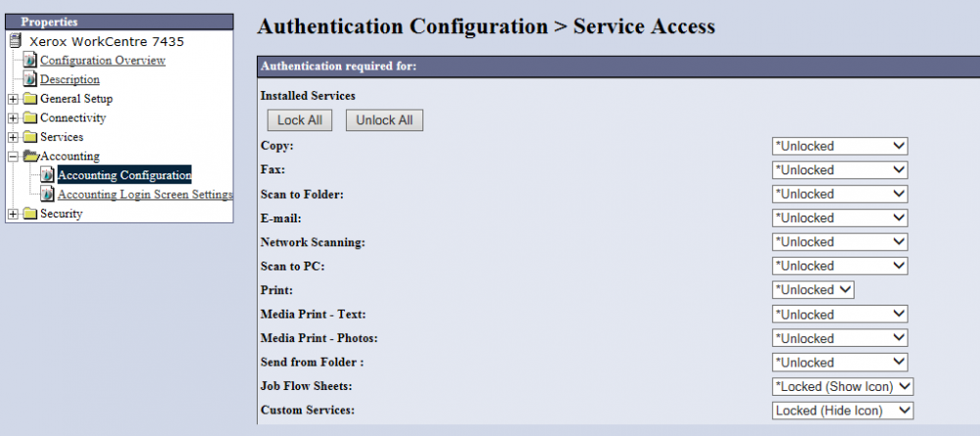Expand the General Setup tree node

click(x=13, y=99)
